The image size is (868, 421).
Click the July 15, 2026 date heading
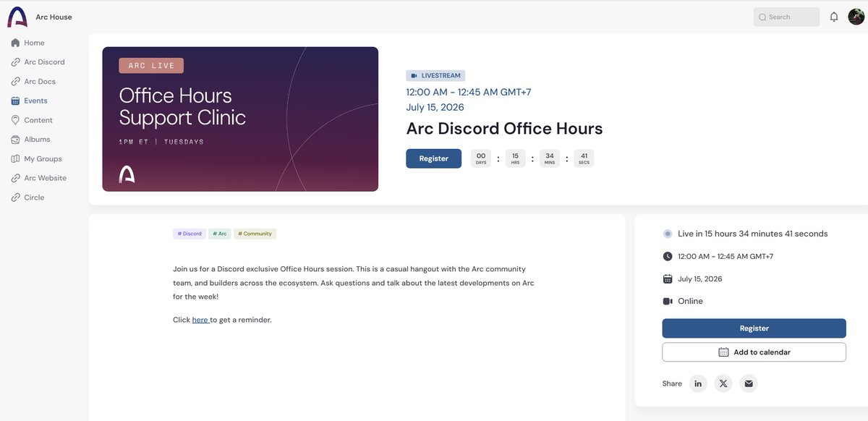pos(435,107)
